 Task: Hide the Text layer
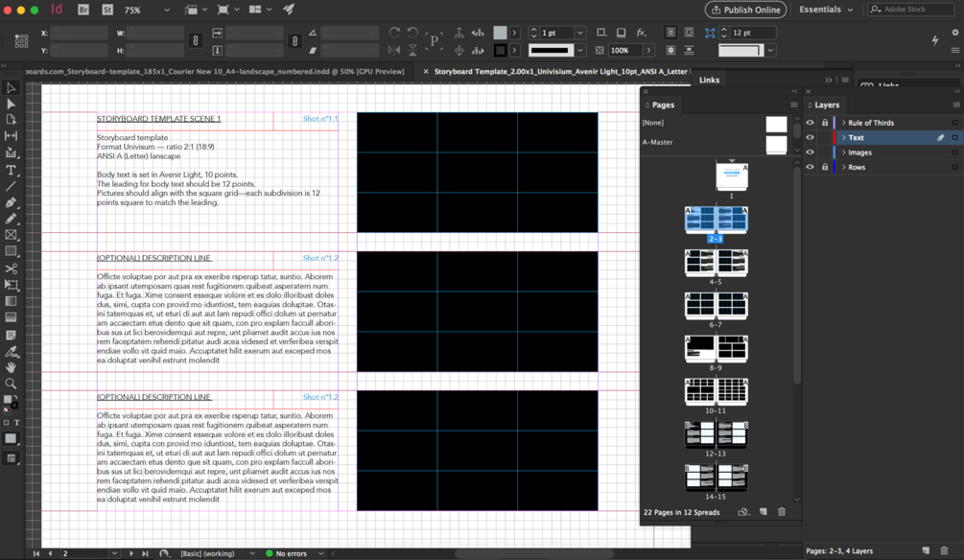[x=811, y=138]
